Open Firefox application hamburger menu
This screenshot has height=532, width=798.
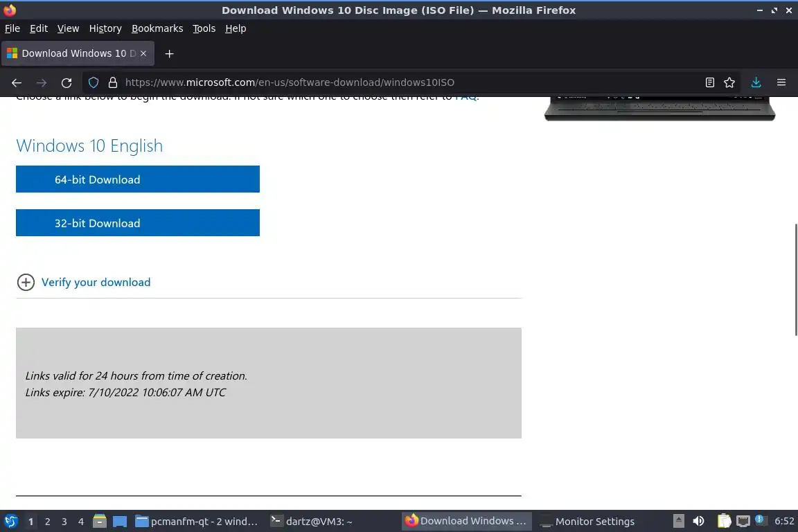781,82
